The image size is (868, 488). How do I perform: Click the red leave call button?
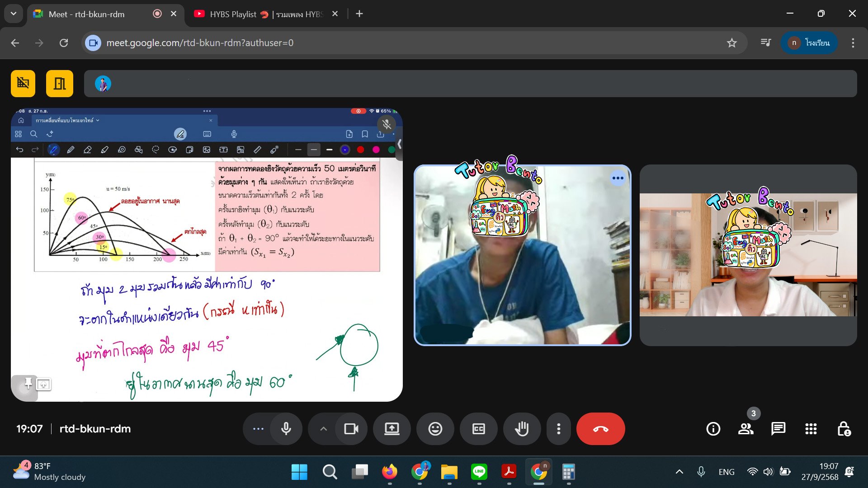click(x=600, y=429)
